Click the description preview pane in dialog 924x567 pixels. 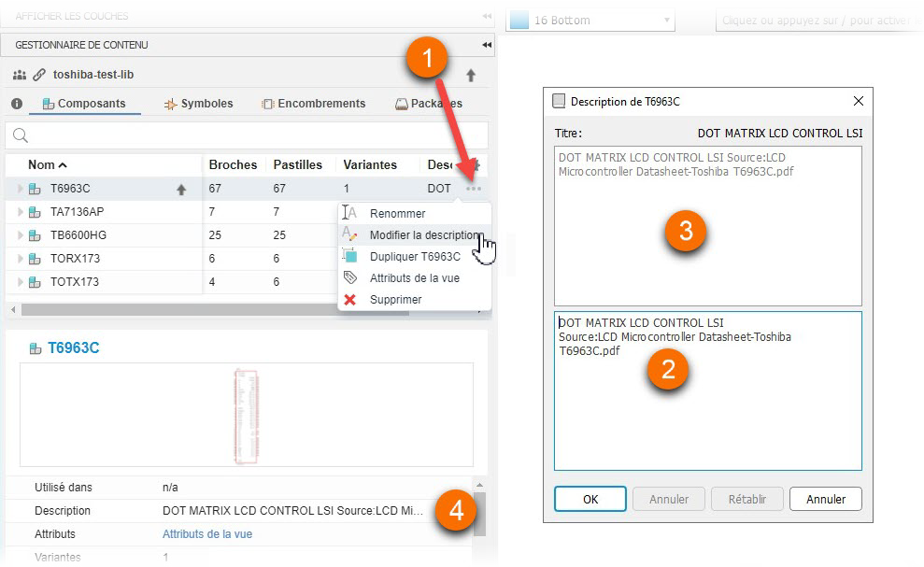(x=708, y=226)
